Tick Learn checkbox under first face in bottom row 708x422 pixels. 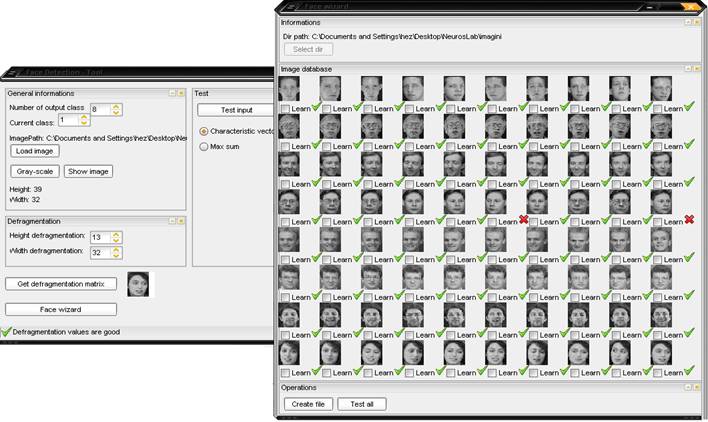[286, 372]
